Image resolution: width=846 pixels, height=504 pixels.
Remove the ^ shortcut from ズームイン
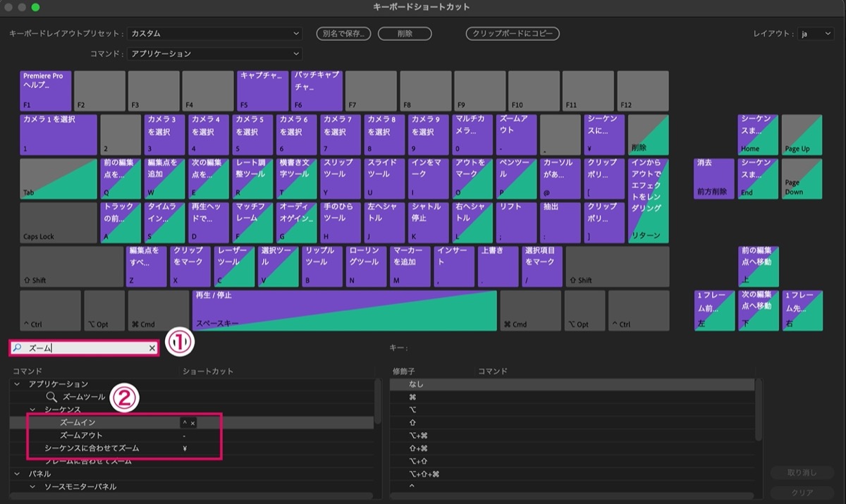[x=192, y=423]
